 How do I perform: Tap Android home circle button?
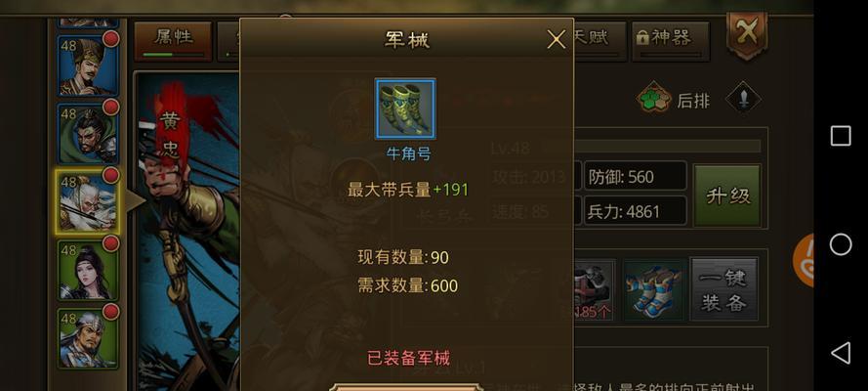coord(841,244)
